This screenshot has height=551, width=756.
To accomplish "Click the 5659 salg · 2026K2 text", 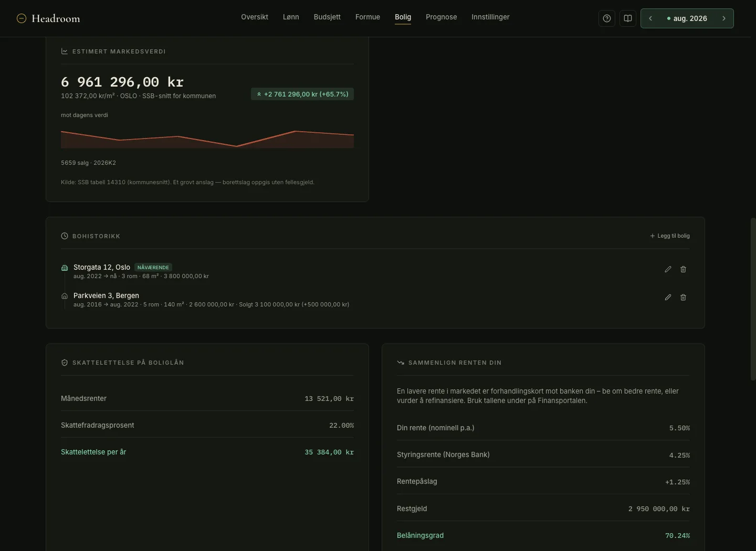I will [88, 163].
